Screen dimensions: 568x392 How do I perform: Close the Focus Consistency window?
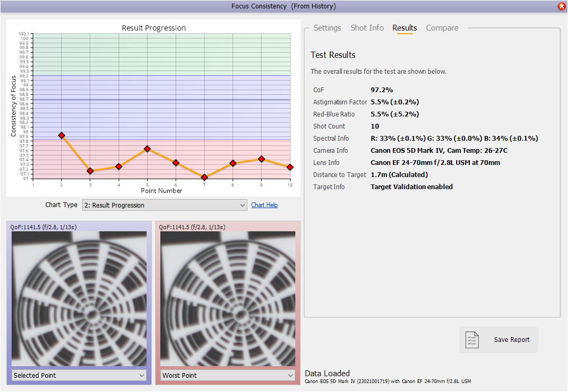tap(561, 6)
